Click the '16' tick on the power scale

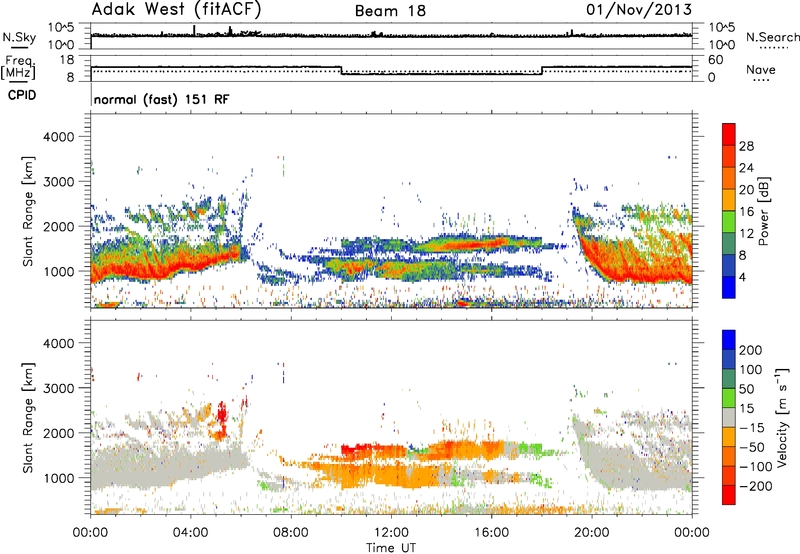pos(746,212)
